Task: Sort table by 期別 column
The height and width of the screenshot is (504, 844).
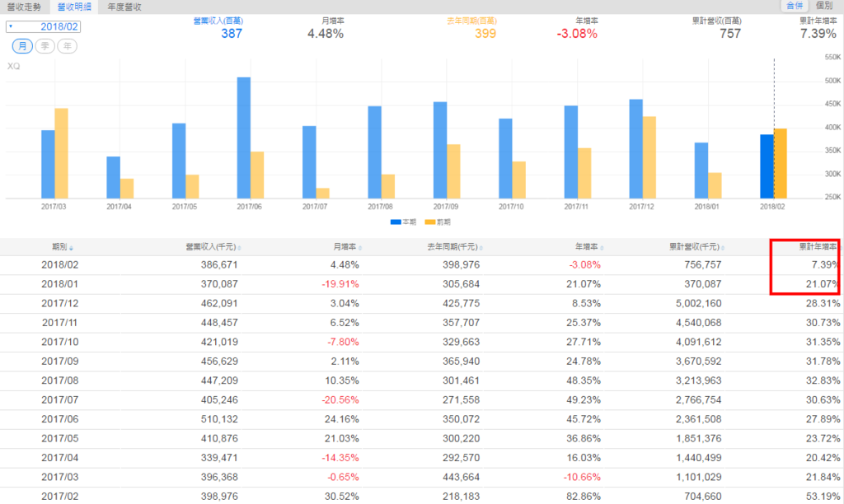Action: coord(62,247)
